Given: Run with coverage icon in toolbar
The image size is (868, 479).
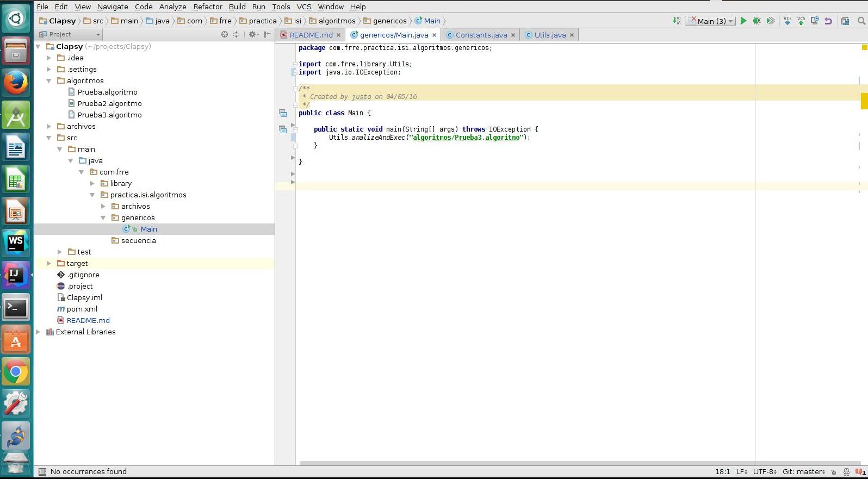Looking at the screenshot, I should coord(770,21).
